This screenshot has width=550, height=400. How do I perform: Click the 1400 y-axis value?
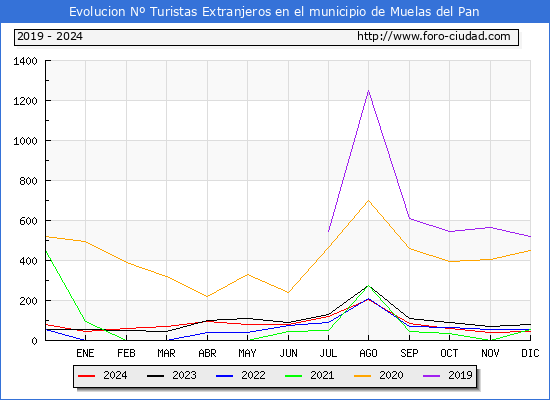pyautogui.click(x=25, y=61)
